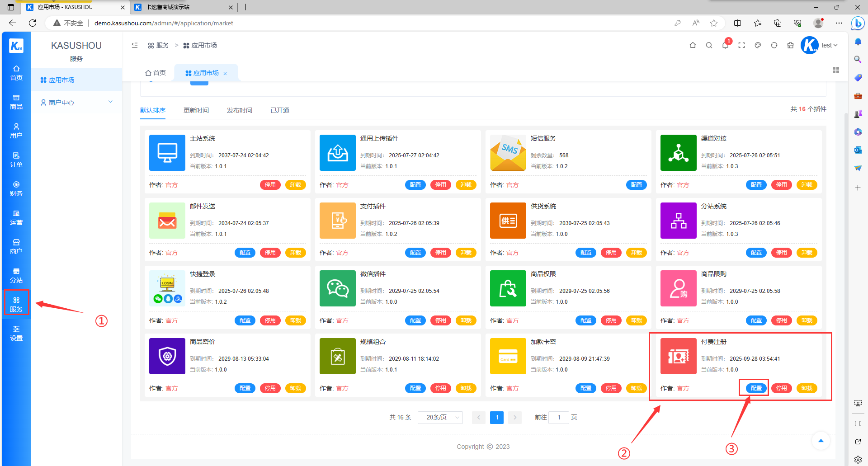868x466 pixels.
Task: Select the 已开通 filter tab
Action: click(x=280, y=110)
